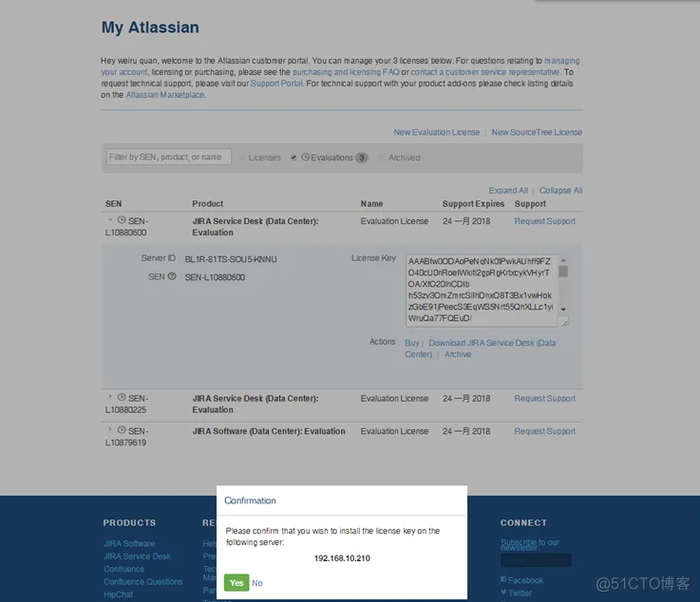Expand the SEN-L10880225 license row
Image resolution: width=700 pixels, height=602 pixels.
[x=110, y=397]
